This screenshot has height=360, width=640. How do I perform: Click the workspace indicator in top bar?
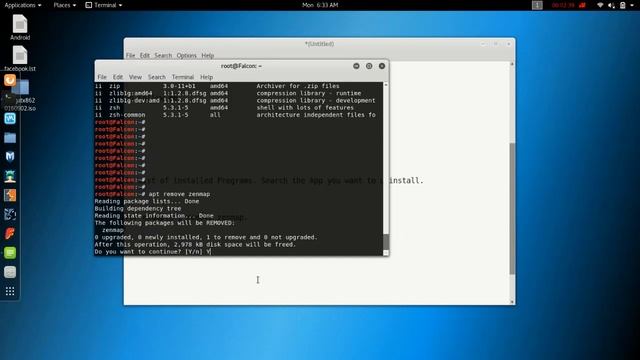[537, 5]
